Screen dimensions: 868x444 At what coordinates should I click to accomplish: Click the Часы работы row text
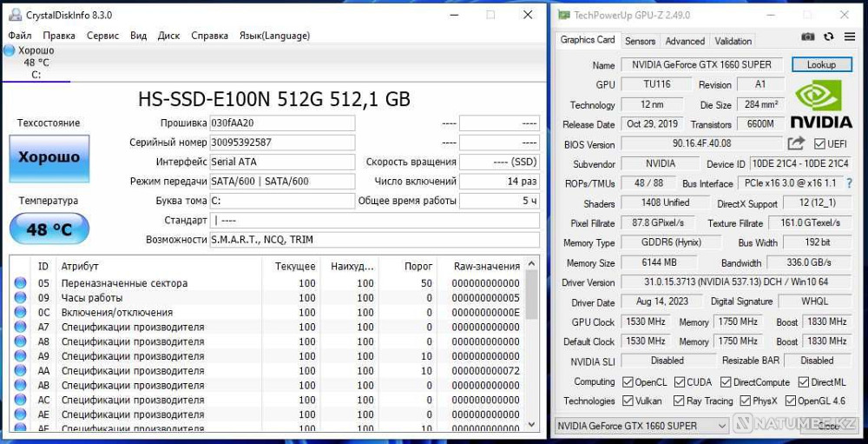(x=92, y=298)
